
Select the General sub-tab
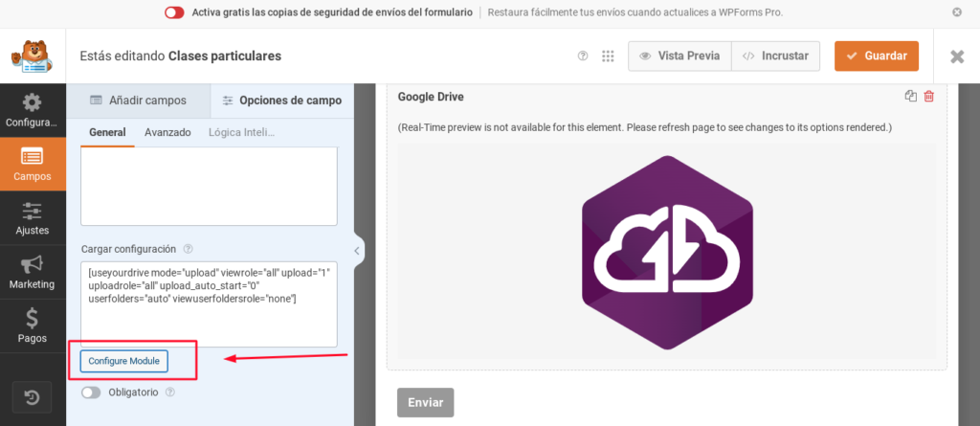(x=107, y=133)
